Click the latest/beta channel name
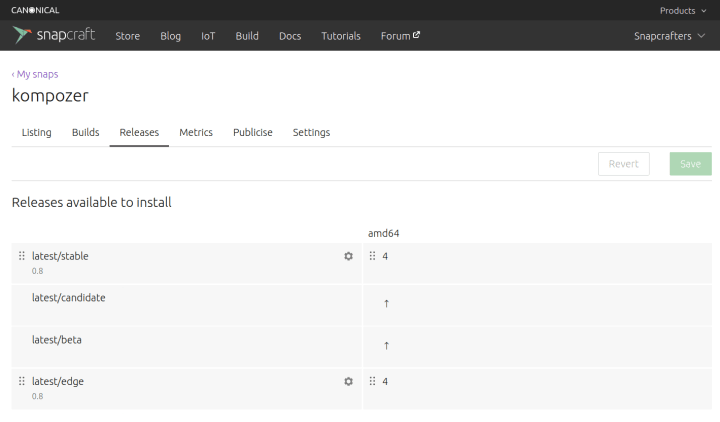 click(x=56, y=340)
